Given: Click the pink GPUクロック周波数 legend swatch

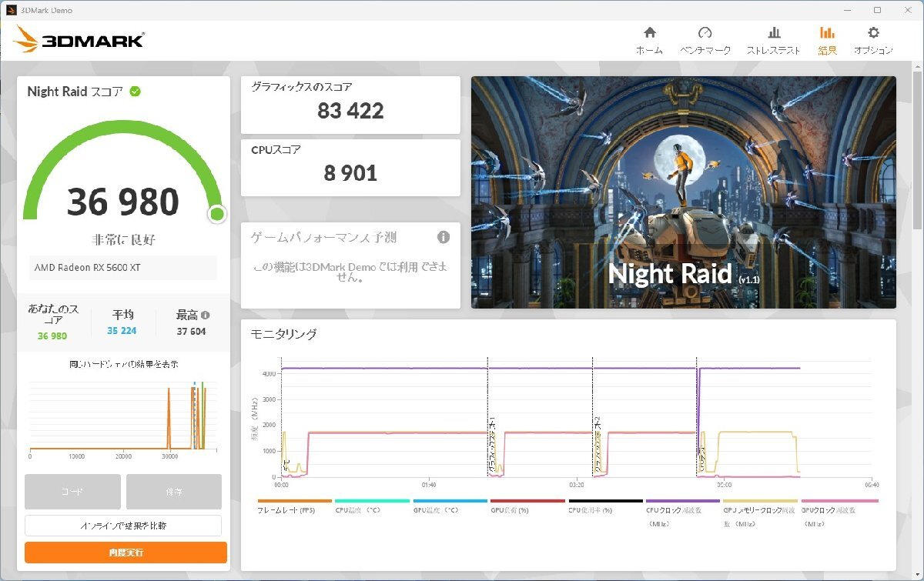Looking at the screenshot, I should (839, 501).
